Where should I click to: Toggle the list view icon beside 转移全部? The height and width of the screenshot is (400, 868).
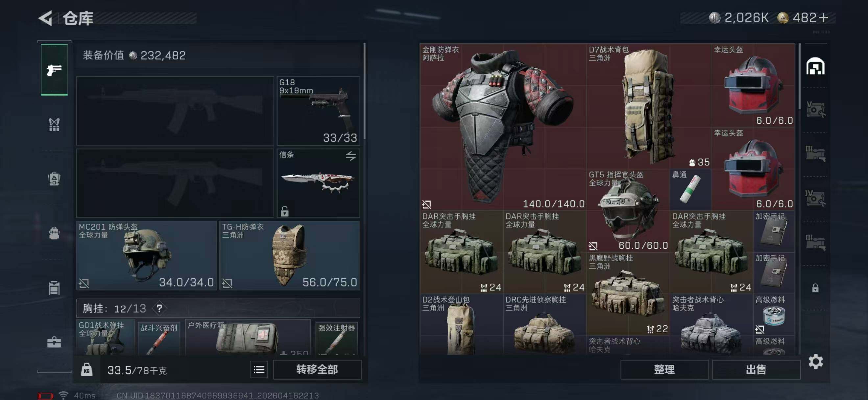point(259,370)
